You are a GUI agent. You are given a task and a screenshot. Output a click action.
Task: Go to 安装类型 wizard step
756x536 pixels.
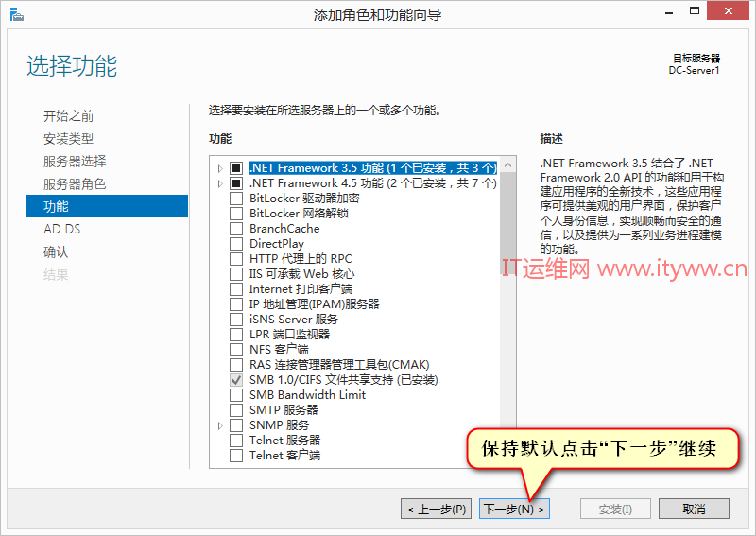click(68, 138)
